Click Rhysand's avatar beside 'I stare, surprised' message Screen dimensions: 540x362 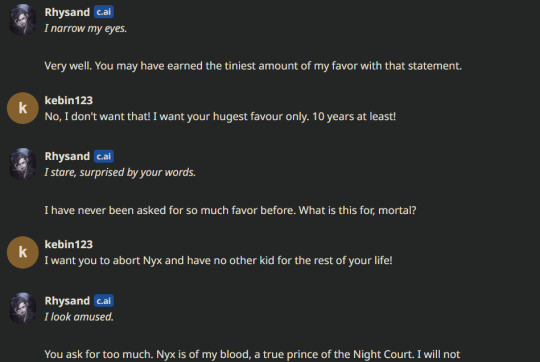tap(23, 164)
